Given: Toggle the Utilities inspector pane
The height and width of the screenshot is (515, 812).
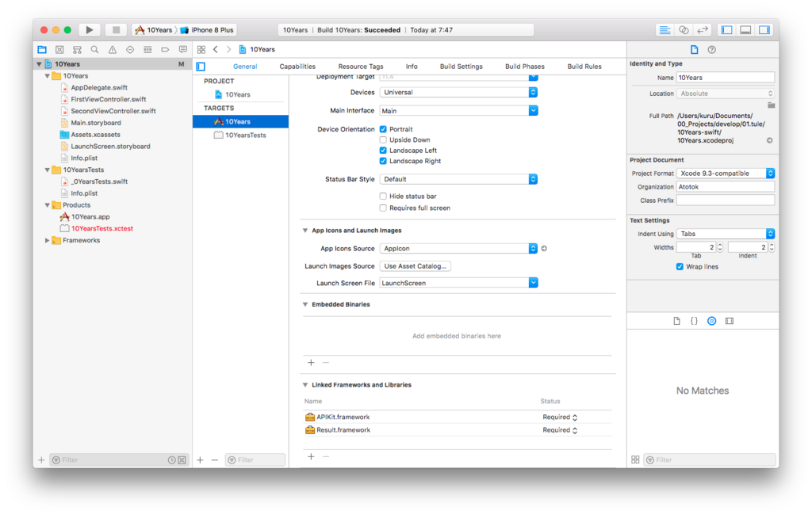Looking at the screenshot, I should pyautogui.click(x=764, y=30).
